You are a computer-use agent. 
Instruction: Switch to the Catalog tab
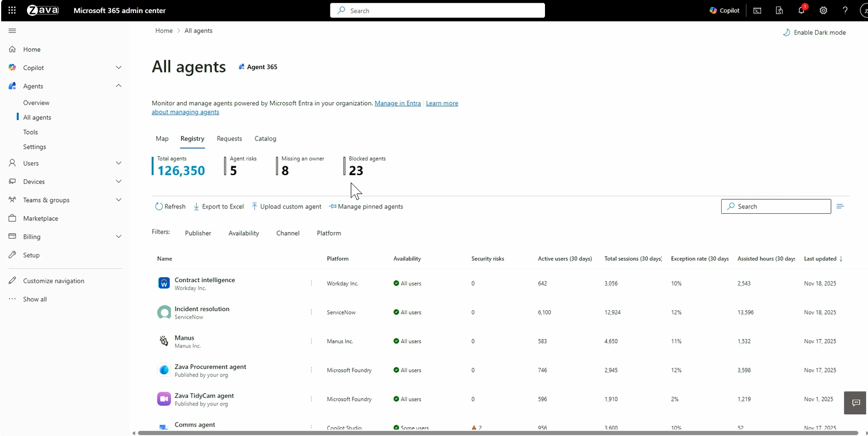click(x=265, y=139)
